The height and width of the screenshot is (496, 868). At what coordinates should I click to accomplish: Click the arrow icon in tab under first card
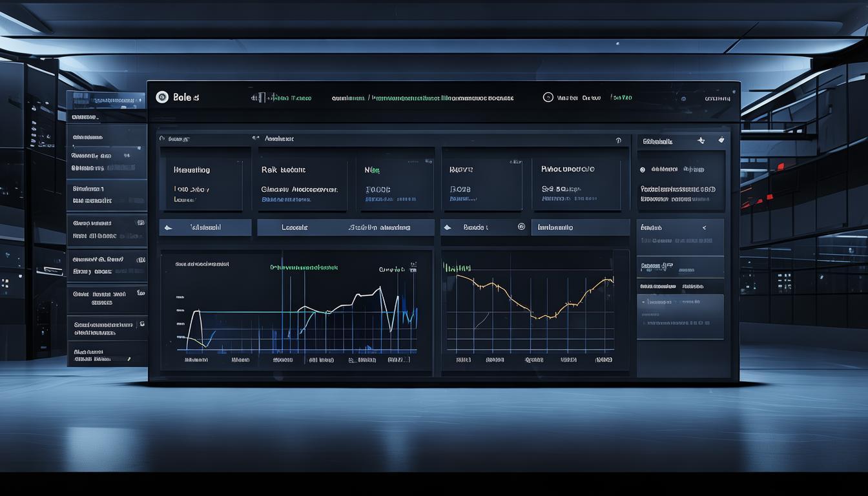click(169, 227)
